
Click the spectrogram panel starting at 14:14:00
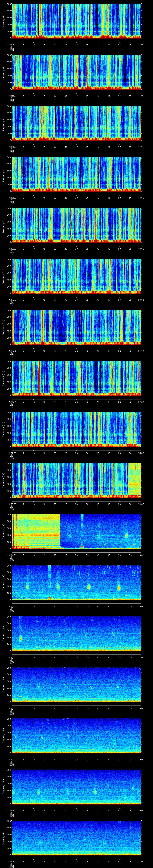[77, 21]
